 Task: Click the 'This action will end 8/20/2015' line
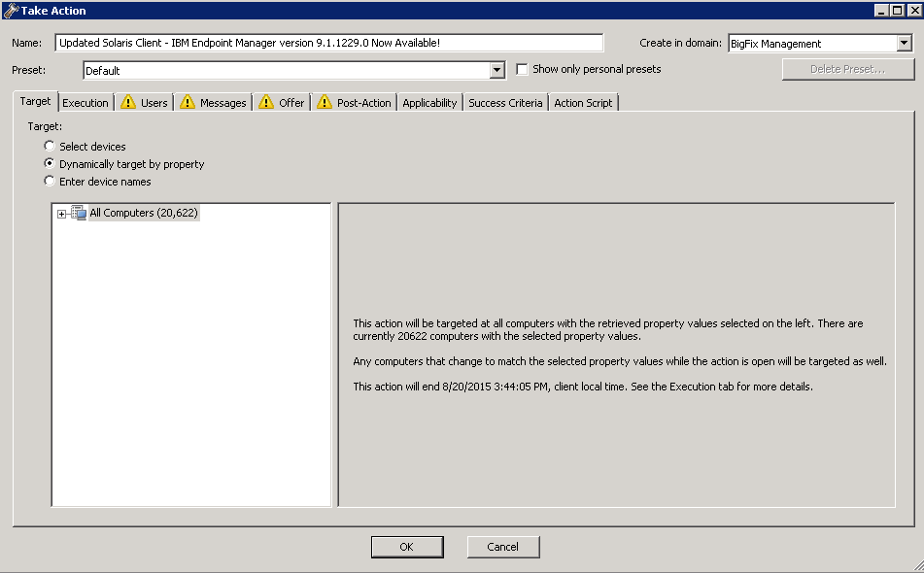click(583, 387)
